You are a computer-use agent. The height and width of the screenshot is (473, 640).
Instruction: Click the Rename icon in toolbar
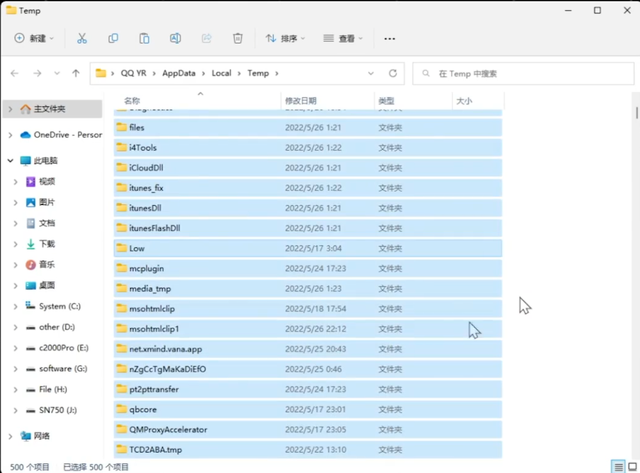tap(175, 39)
